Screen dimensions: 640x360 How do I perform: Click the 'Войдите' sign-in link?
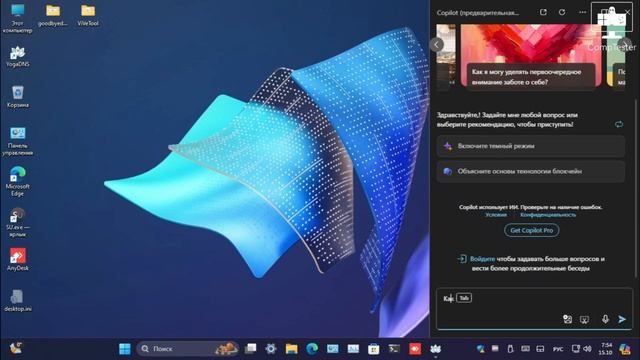[482, 259]
